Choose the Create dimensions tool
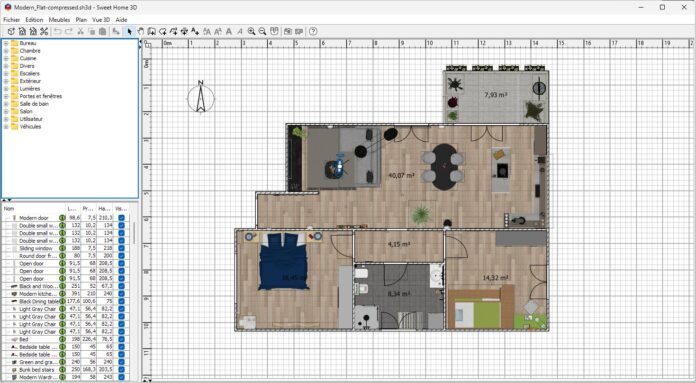The height and width of the screenshot is (383, 696). (x=184, y=31)
